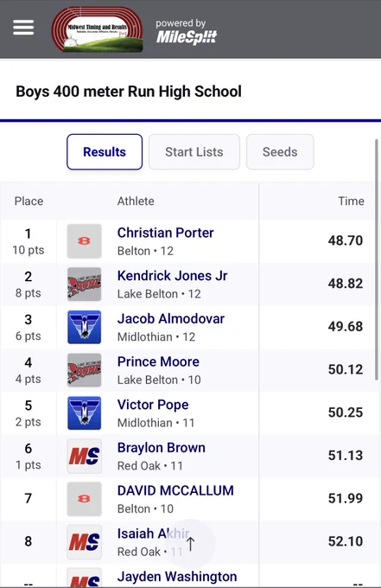Select the Results tab
The width and height of the screenshot is (381, 588).
(x=105, y=152)
